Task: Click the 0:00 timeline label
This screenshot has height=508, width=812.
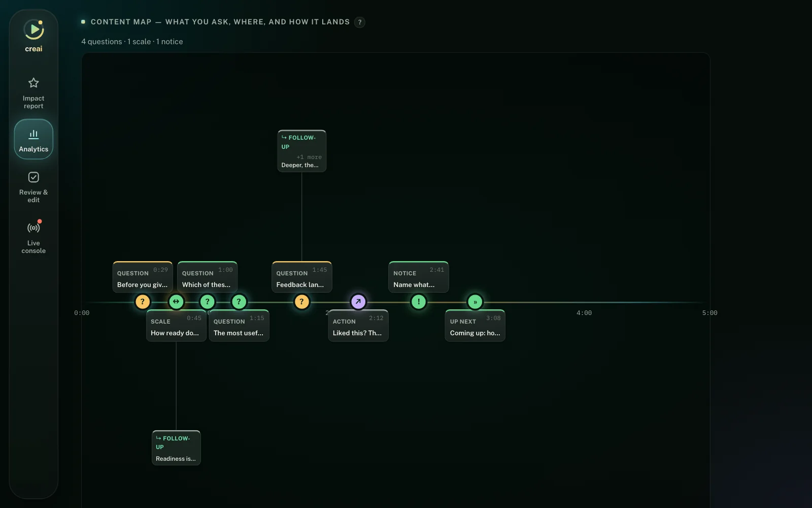Action: coord(82,313)
